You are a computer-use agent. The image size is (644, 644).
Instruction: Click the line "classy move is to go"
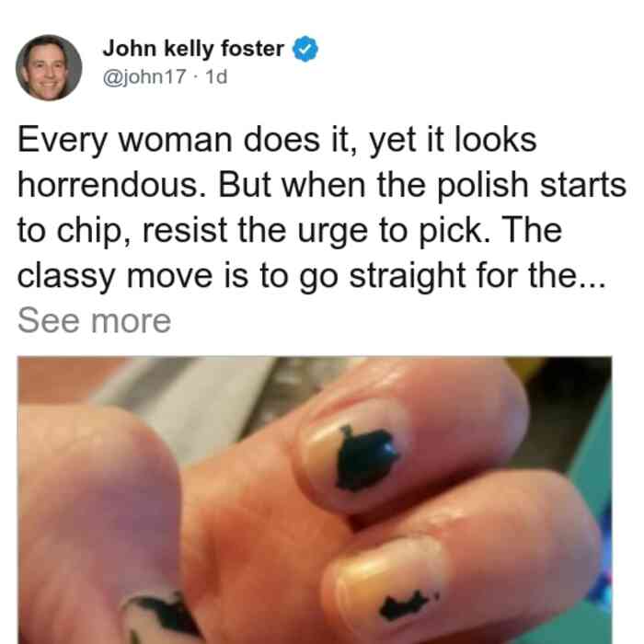click(311, 276)
